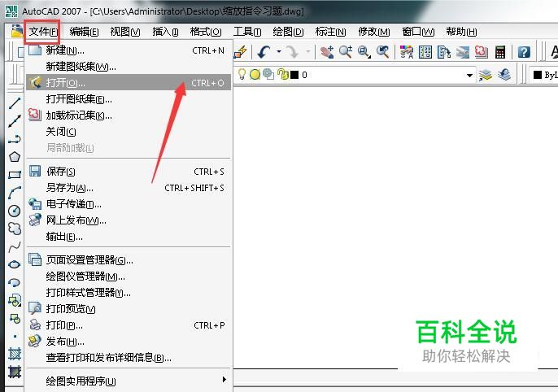Select 加载标记集(K)... menu entry
This screenshot has height=392, width=558.
[x=129, y=115]
